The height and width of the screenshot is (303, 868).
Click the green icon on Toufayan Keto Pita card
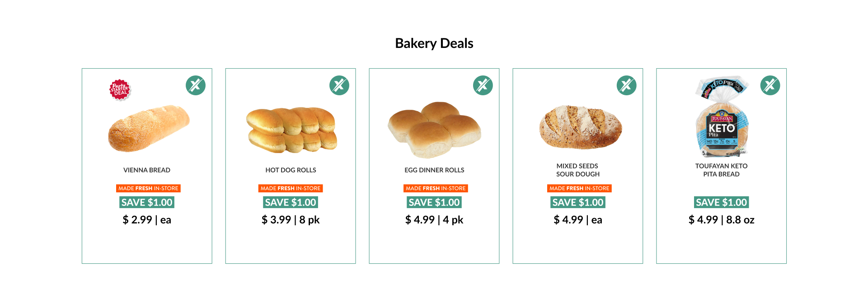(770, 85)
